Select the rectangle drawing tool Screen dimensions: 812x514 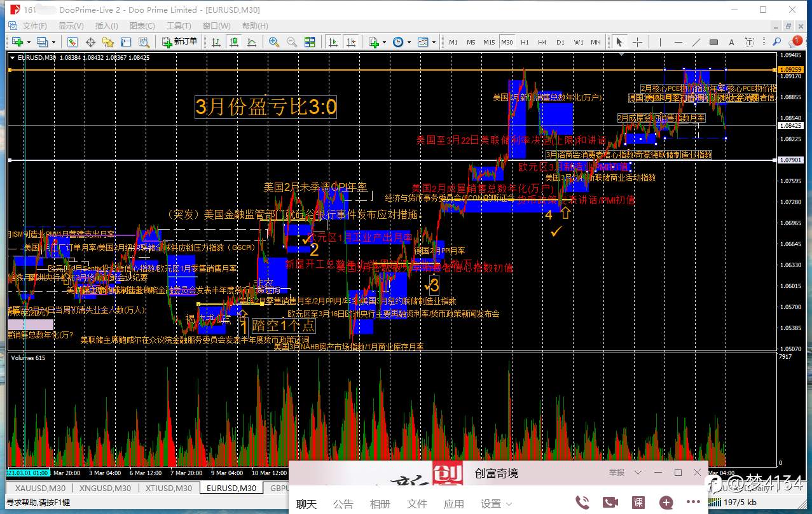click(714, 42)
